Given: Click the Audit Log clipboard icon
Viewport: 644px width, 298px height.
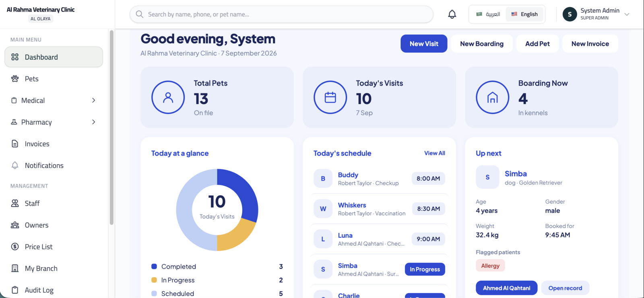Looking at the screenshot, I should [x=15, y=290].
